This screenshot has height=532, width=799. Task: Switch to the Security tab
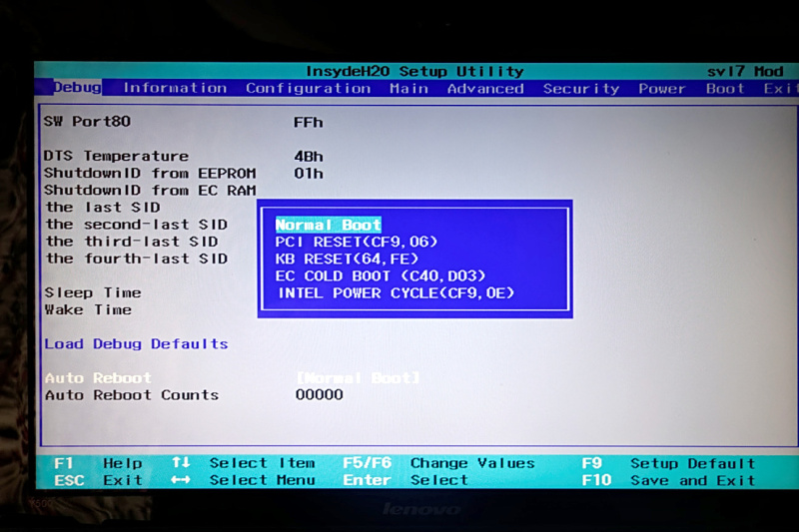(581, 89)
